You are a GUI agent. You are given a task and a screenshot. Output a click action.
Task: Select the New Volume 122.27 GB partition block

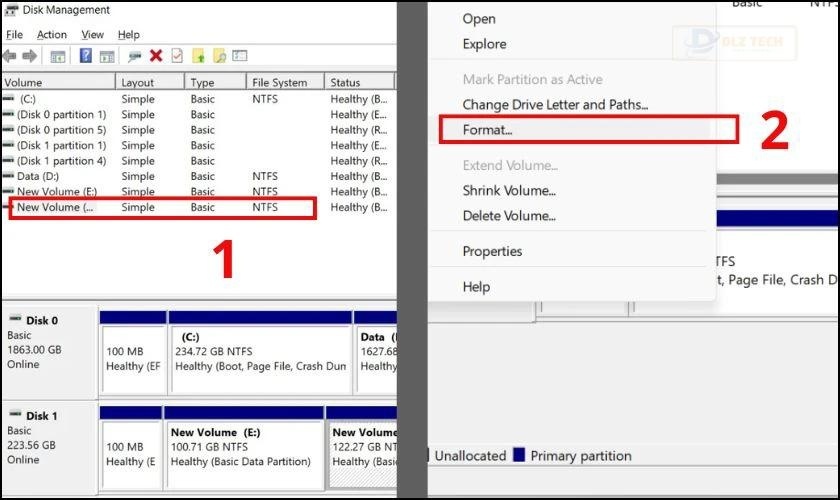point(362,448)
